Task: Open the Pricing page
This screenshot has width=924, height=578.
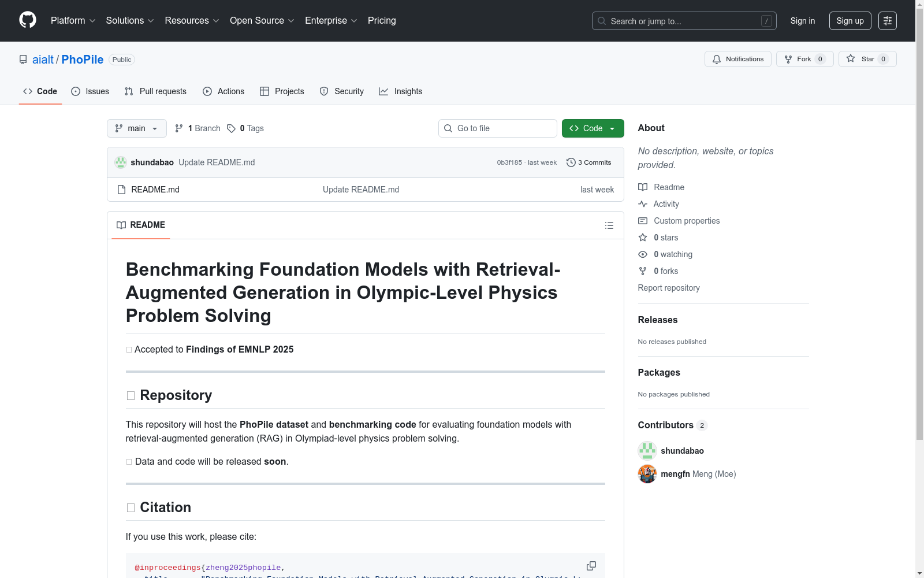Action: click(382, 20)
